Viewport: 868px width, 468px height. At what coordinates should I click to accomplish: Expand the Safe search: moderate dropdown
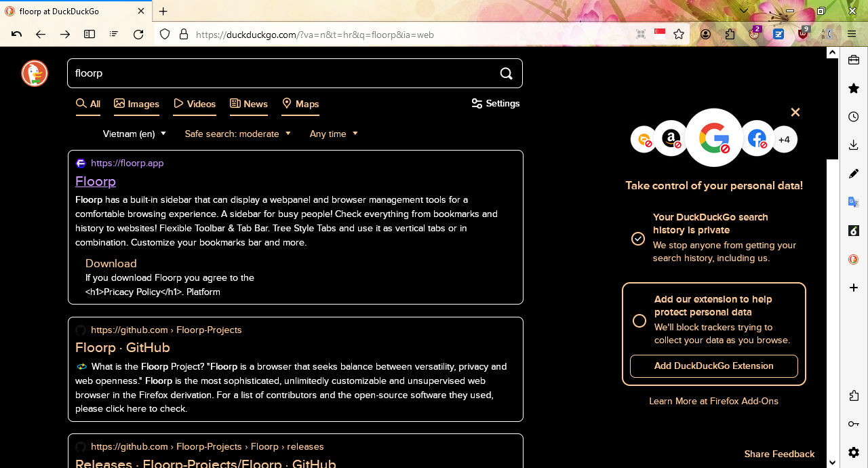coord(238,134)
